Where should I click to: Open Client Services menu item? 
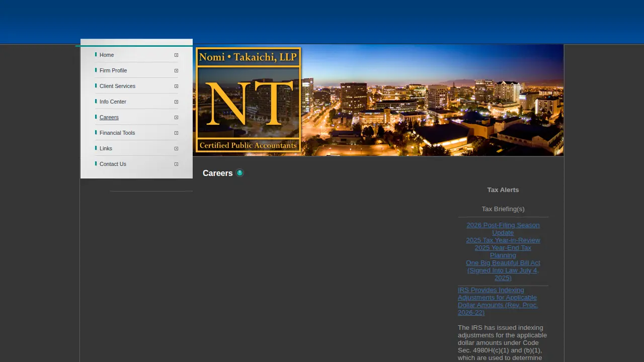[117, 86]
